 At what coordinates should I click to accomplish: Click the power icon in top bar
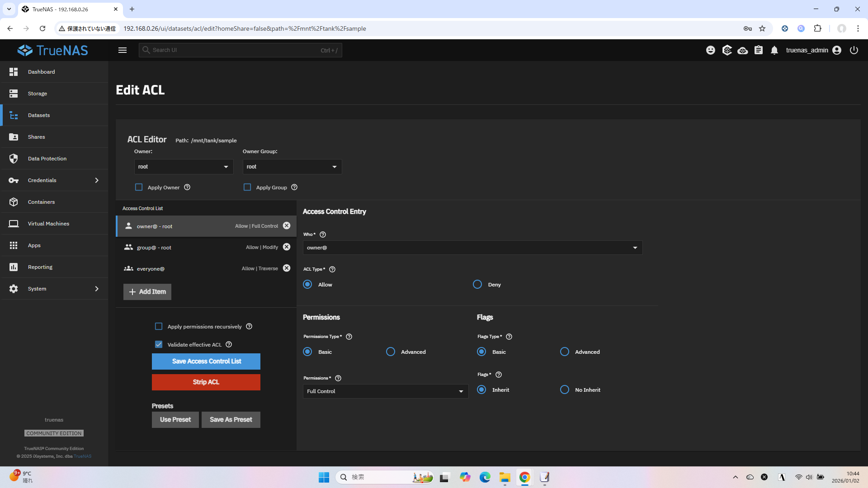tap(854, 50)
